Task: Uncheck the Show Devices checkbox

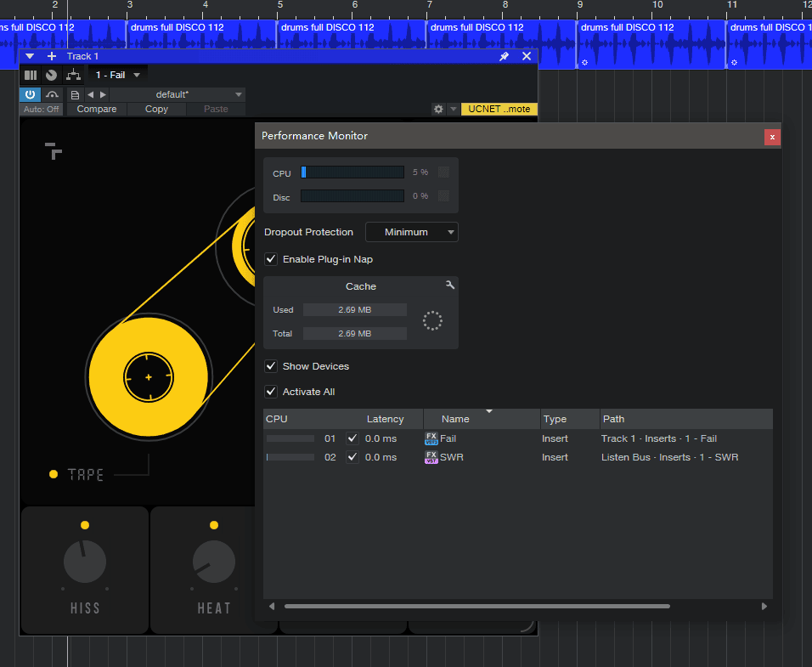Action: [271, 366]
